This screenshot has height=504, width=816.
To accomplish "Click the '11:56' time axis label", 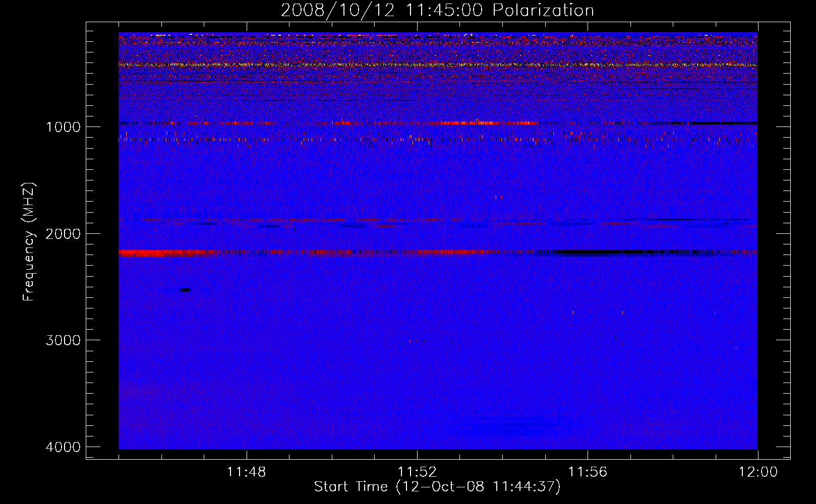I will pyautogui.click(x=588, y=472).
